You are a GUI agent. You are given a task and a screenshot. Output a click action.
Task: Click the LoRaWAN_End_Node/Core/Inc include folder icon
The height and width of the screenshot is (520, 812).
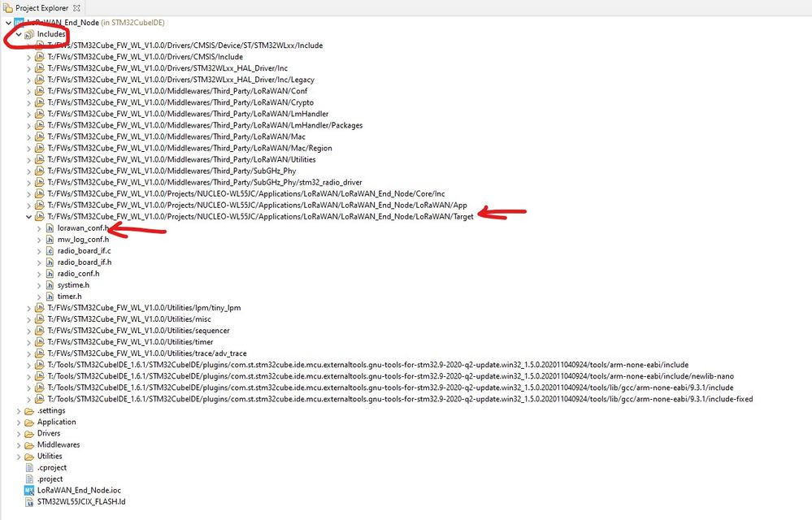pos(39,193)
